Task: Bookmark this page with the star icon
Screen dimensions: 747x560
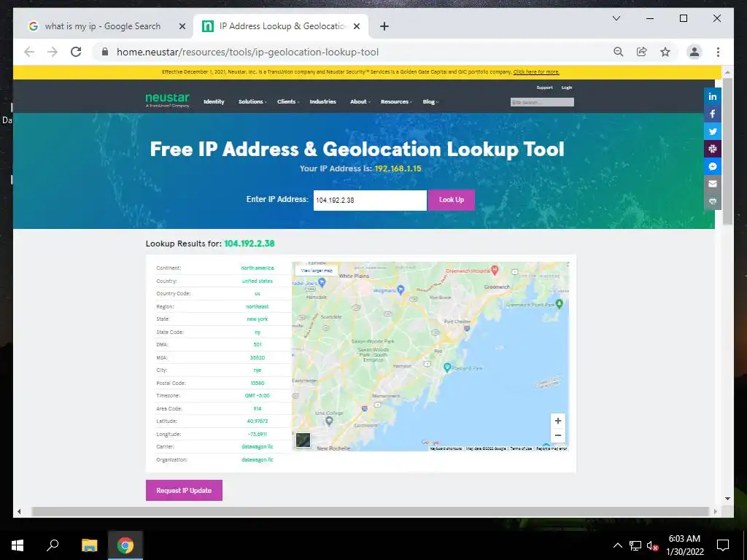Action: click(x=665, y=52)
